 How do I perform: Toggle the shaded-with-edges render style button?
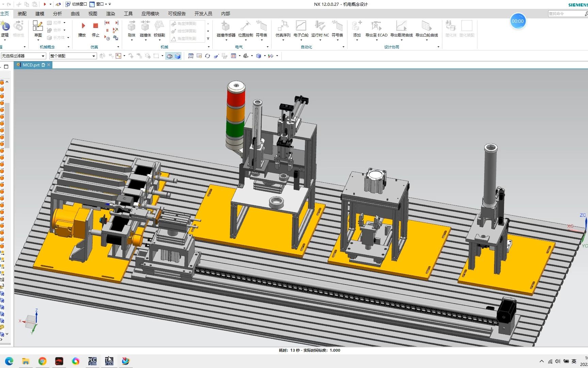click(x=178, y=56)
